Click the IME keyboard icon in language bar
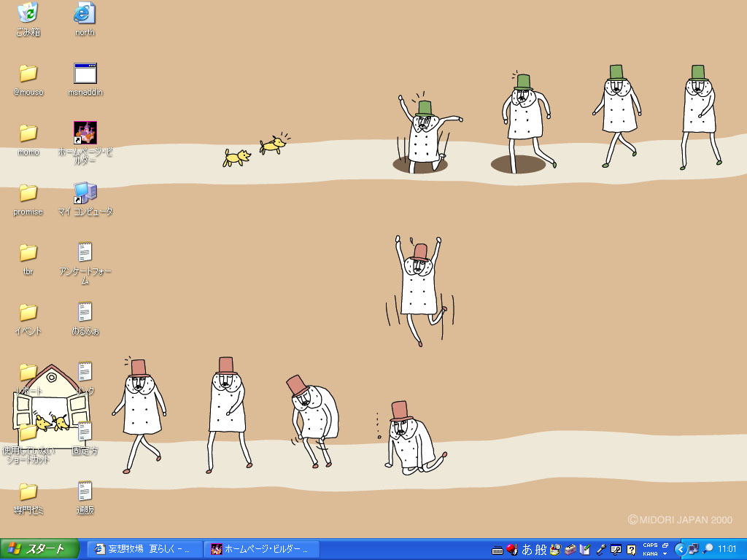This screenshot has width=747, height=560. 497,551
